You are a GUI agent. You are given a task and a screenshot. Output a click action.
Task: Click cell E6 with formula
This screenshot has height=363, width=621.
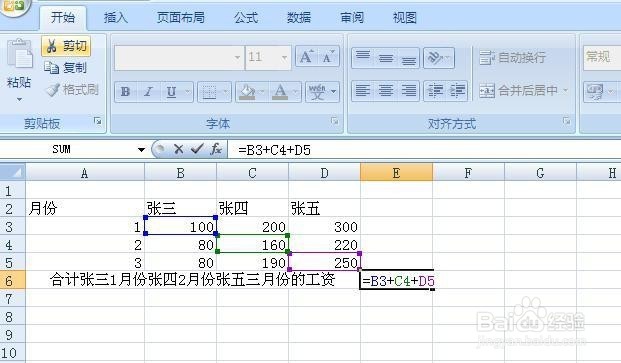tap(397, 280)
